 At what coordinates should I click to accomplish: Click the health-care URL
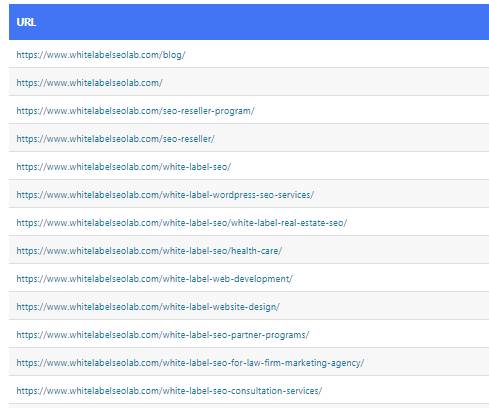(149, 251)
